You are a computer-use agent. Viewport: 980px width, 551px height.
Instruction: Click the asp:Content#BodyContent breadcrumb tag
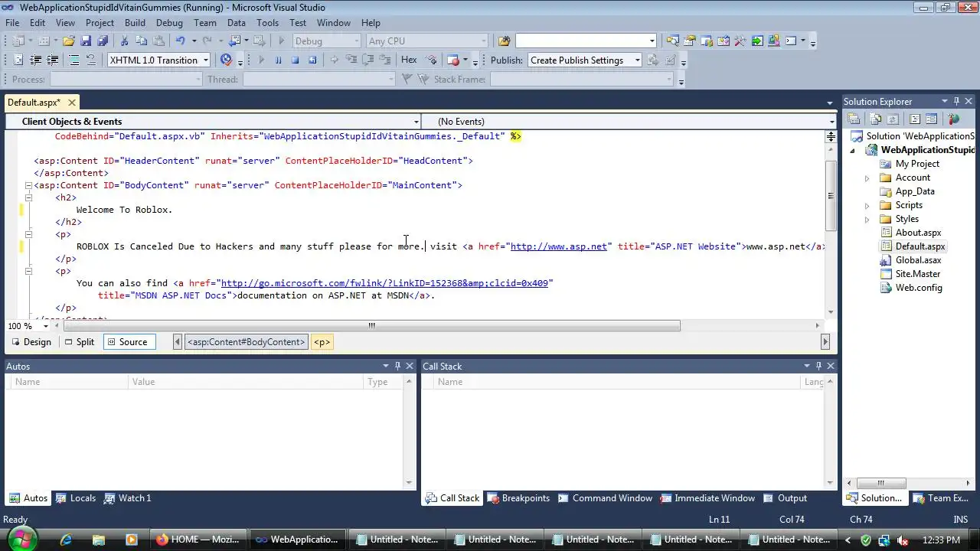tap(247, 342)
